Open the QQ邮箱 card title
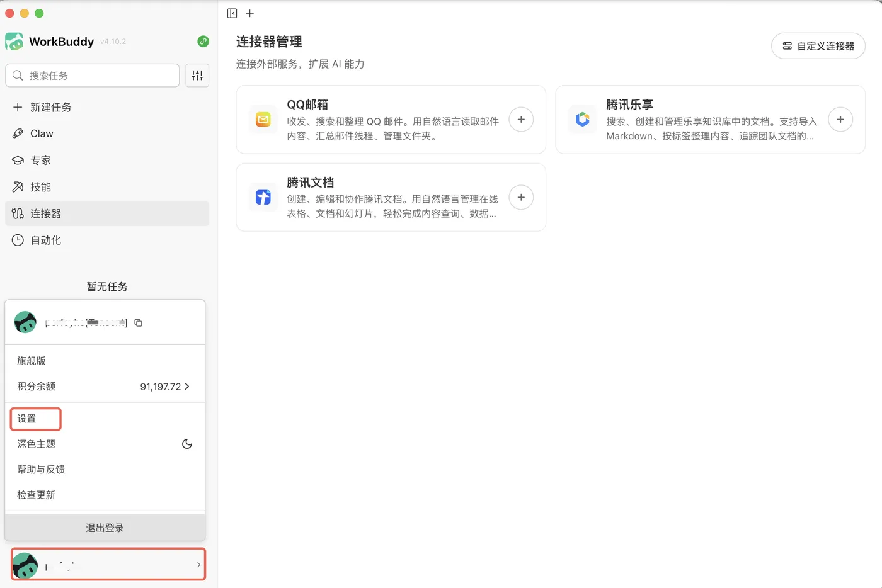This screenshot has height=588, width=882. [307, 105]
